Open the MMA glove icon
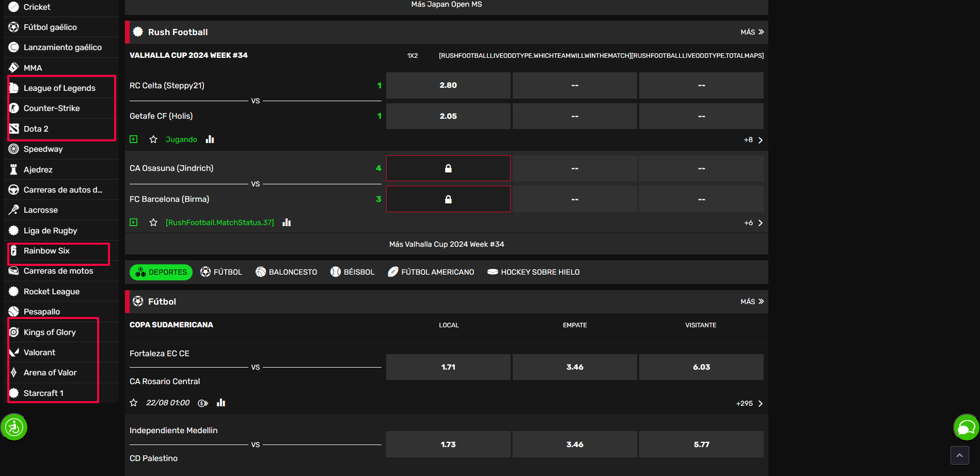Screen dimensions: 980x476 click(x=14, y=68)
